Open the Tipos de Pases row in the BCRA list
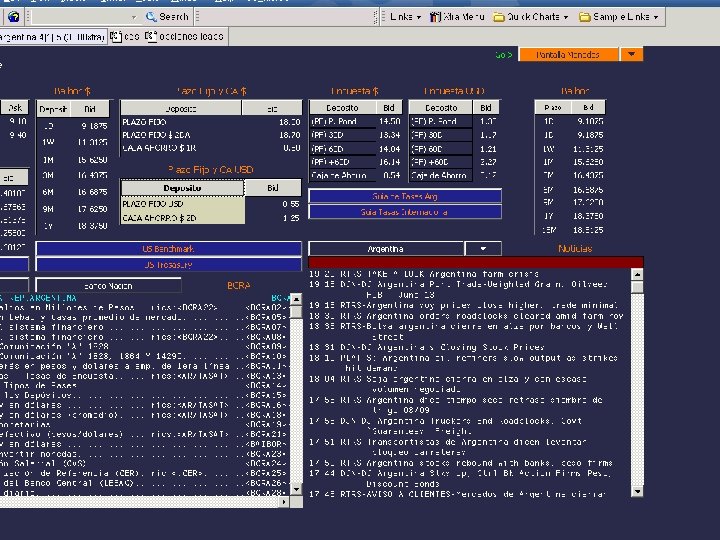The height and width of the screenshot is (540, 720). pos(143,386)
